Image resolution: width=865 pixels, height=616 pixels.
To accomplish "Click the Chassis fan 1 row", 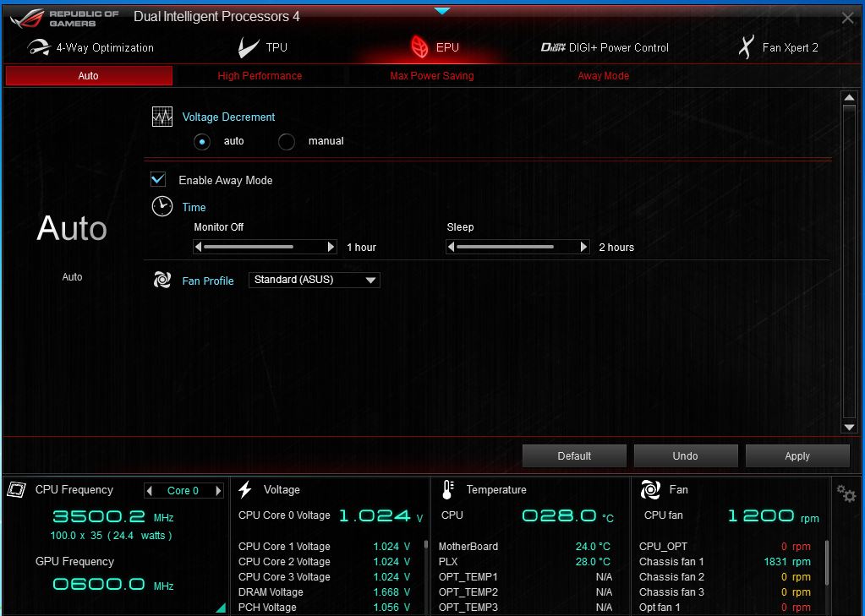I will (725, 561).
